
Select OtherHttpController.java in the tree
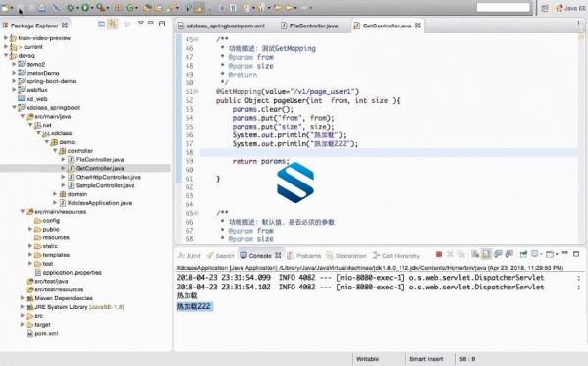[108, 177]
